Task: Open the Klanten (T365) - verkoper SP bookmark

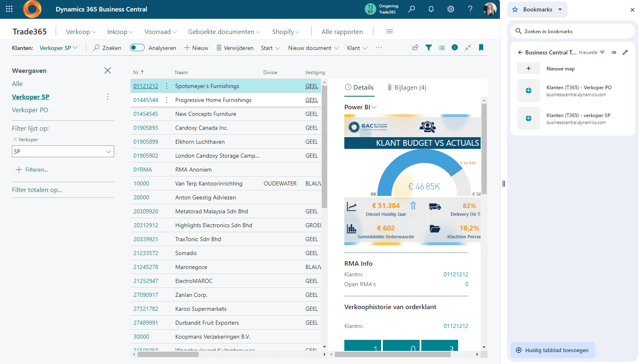Action: [x=573, y=118]
